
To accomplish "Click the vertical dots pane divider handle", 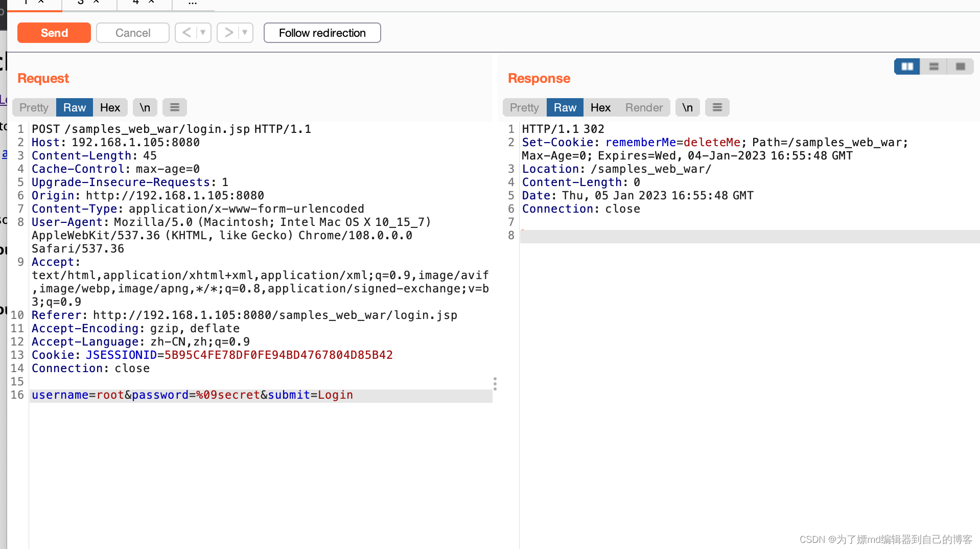I will point(495,384).
